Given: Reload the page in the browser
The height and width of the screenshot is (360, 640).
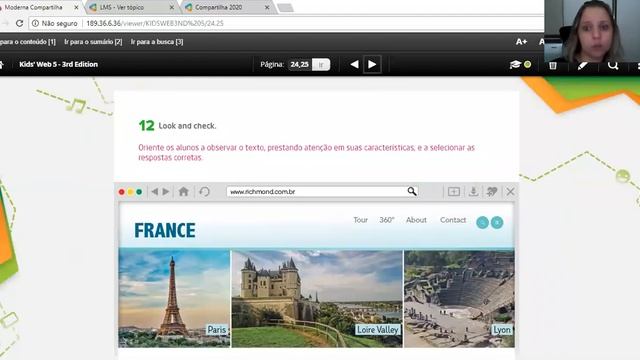Looking at the screenshot, I should pyautogui.click(x=19, y=23).
